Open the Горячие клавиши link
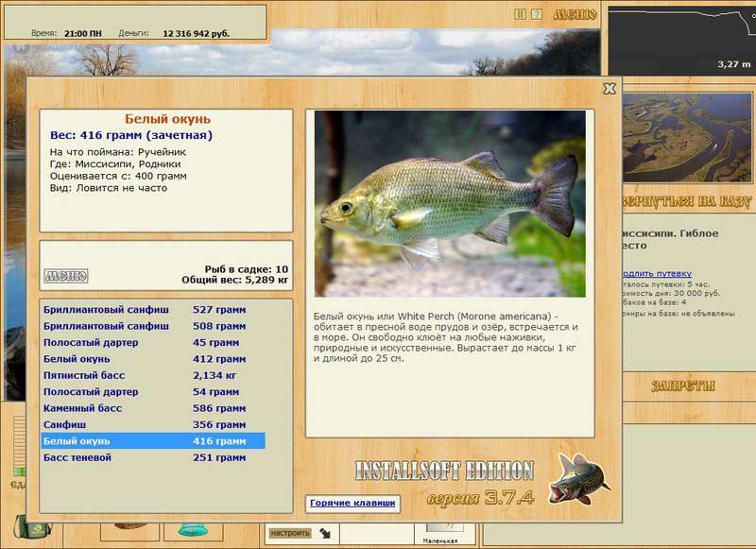 pos(352,503)
